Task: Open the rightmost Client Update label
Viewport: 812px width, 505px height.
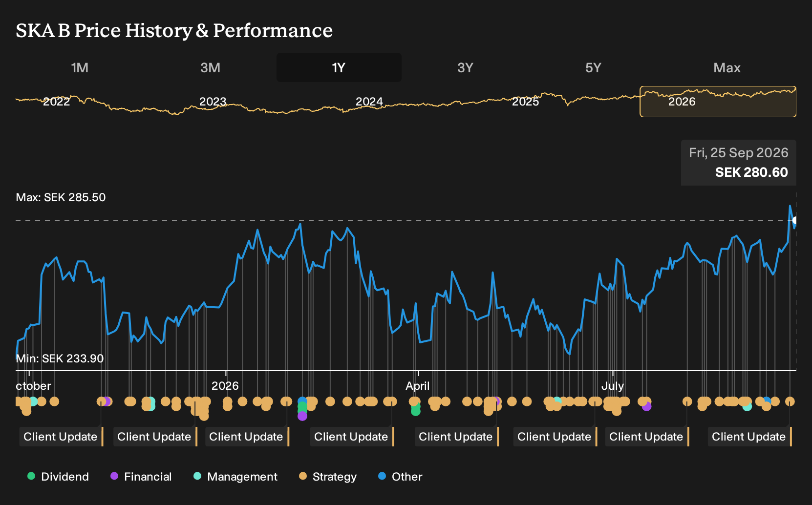Action: click(x=749, y=437)
